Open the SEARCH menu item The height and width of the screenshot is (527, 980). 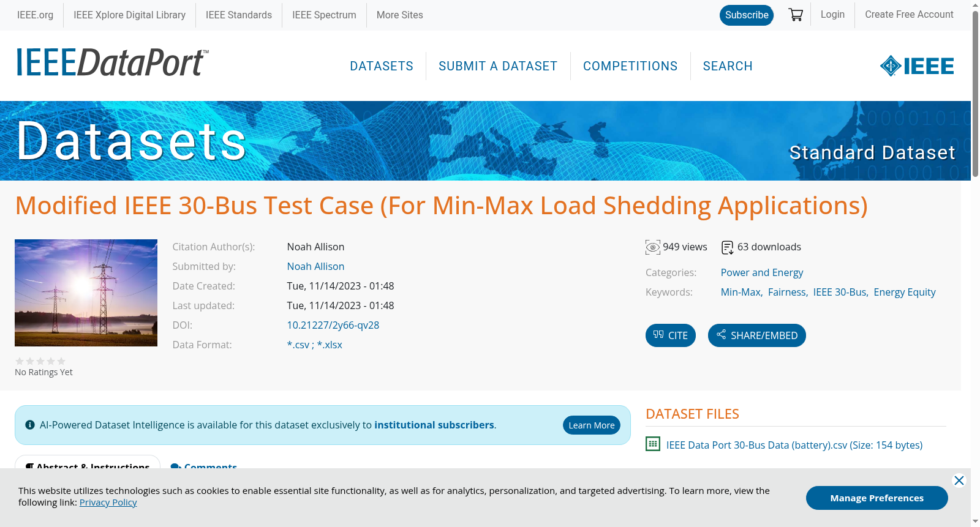click(728, 66)
